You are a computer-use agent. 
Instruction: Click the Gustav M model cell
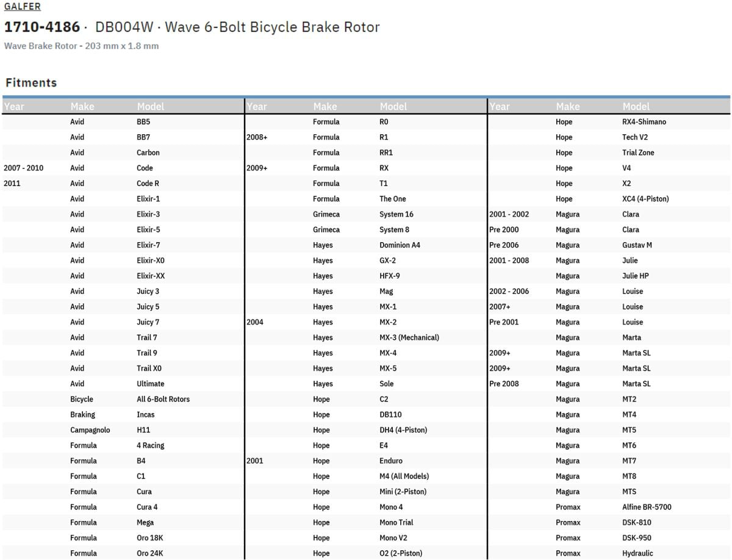click(x=637, y=245)
